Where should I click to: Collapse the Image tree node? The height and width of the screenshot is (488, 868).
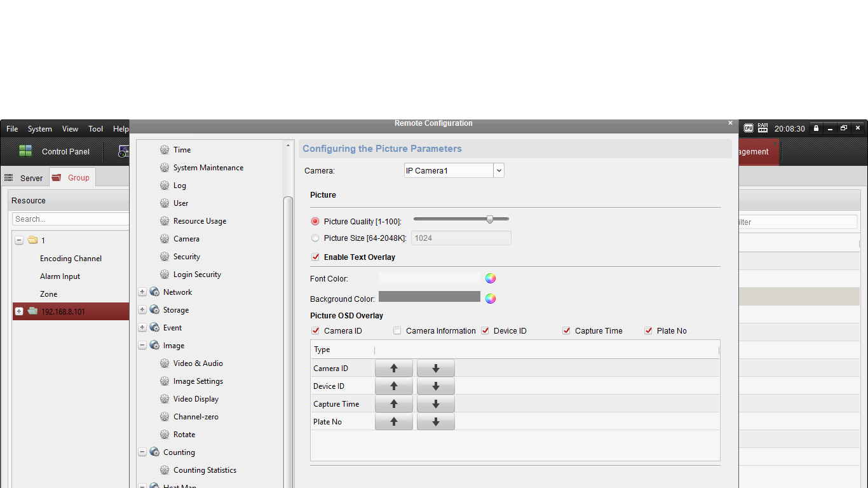coord(142,346)
